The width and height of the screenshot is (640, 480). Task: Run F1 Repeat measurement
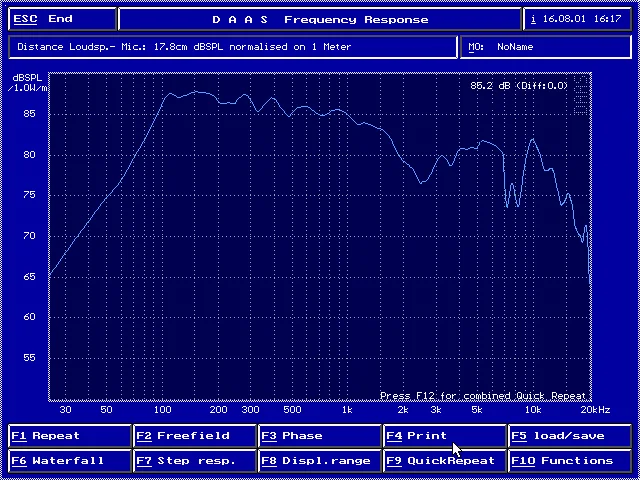(69, 436)
